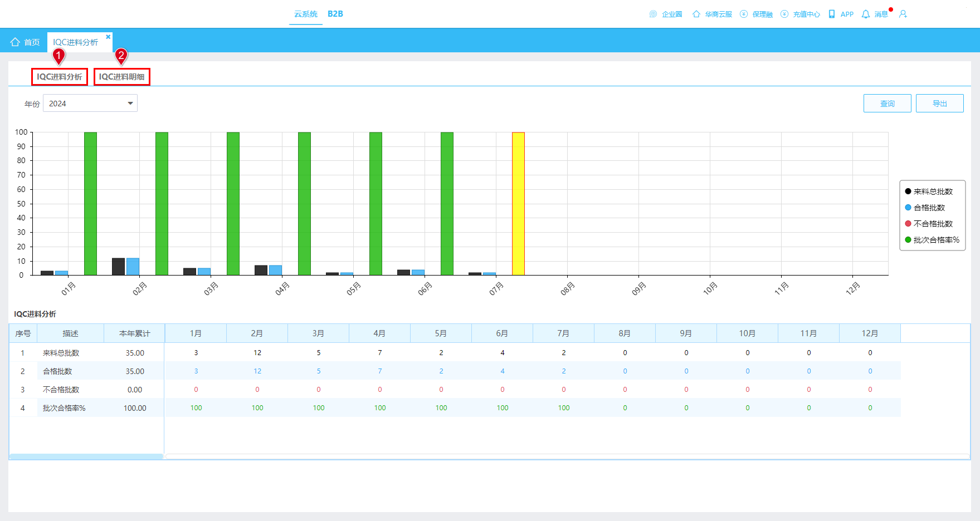Click 来料总批数 4月 value 7
The image size is (980, 521).
(x=380, y=353)
